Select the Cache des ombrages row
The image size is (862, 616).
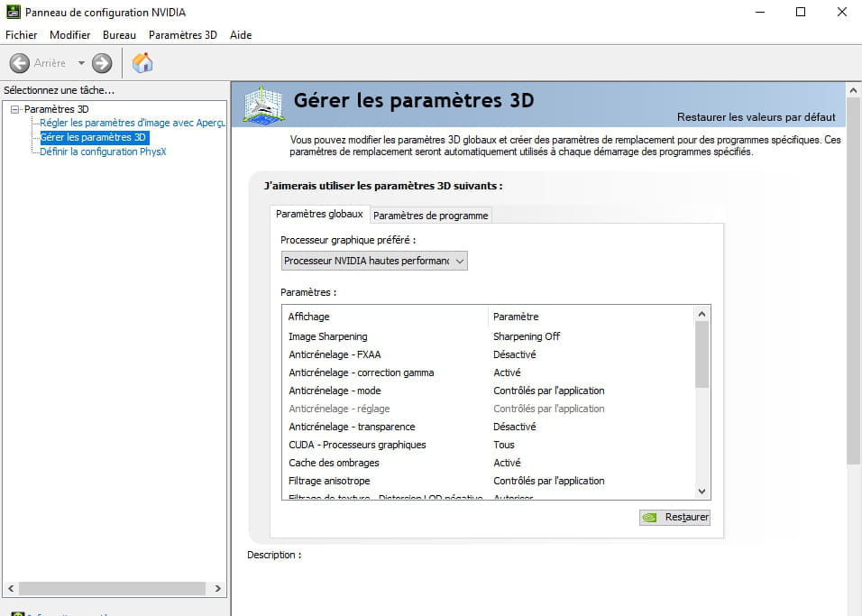coord(488,463)
